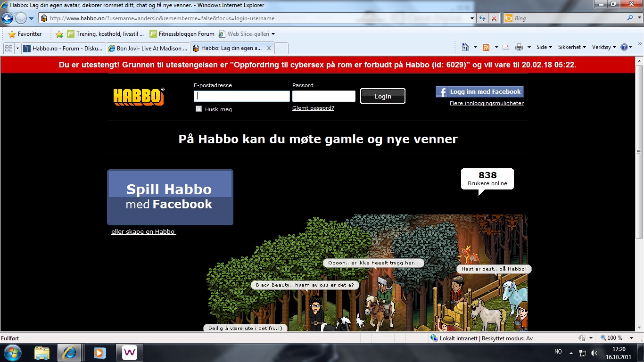Open the pink W app on taskbar
The image size is (644, 362).
pos(129,353)
